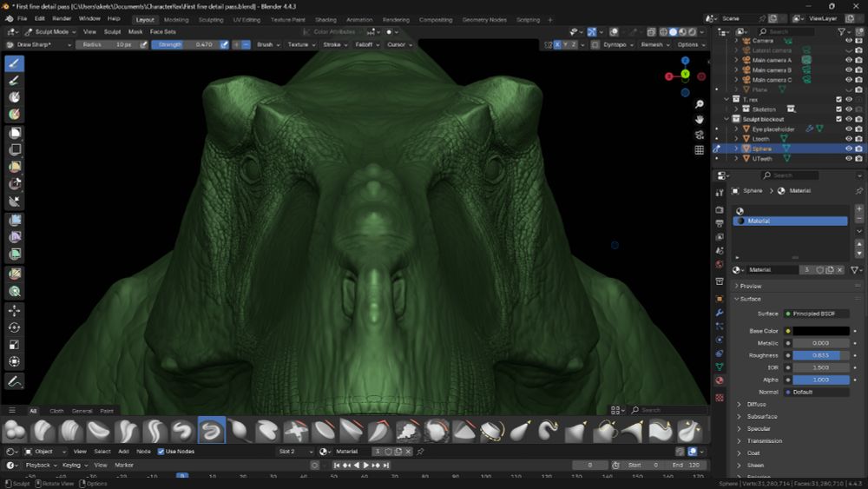Switch to the Sculpting workspace tab
The width and height of the screenshot is (868, 489).
pos(211,19)
